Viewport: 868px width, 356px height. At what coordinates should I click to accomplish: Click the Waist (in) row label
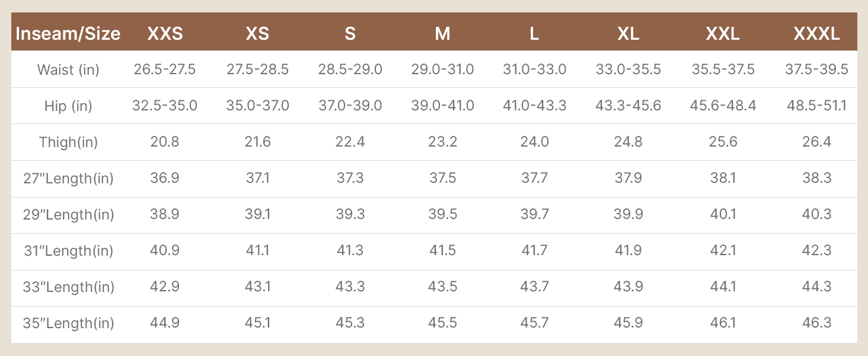point(68,69)
